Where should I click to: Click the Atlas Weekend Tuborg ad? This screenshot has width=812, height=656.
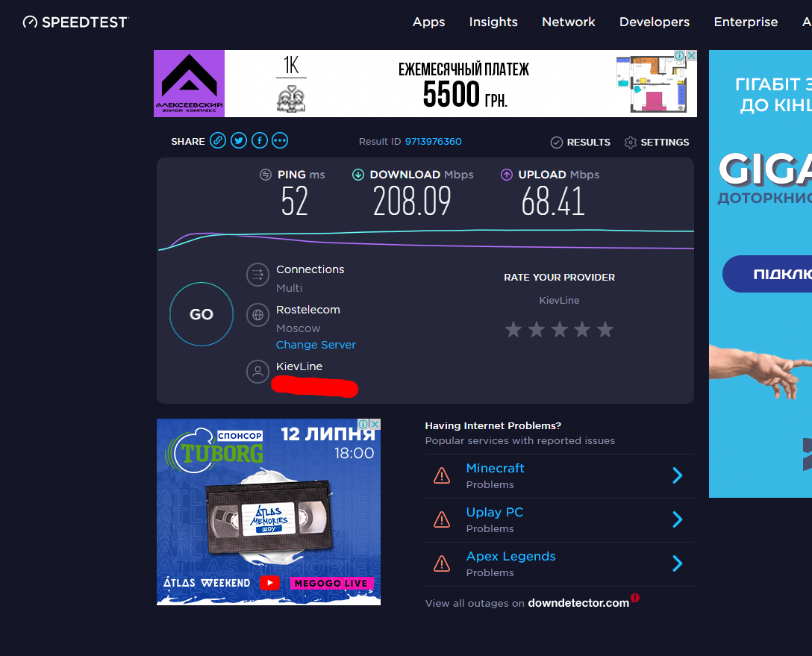pyautogui.click(x=269, y=512)
